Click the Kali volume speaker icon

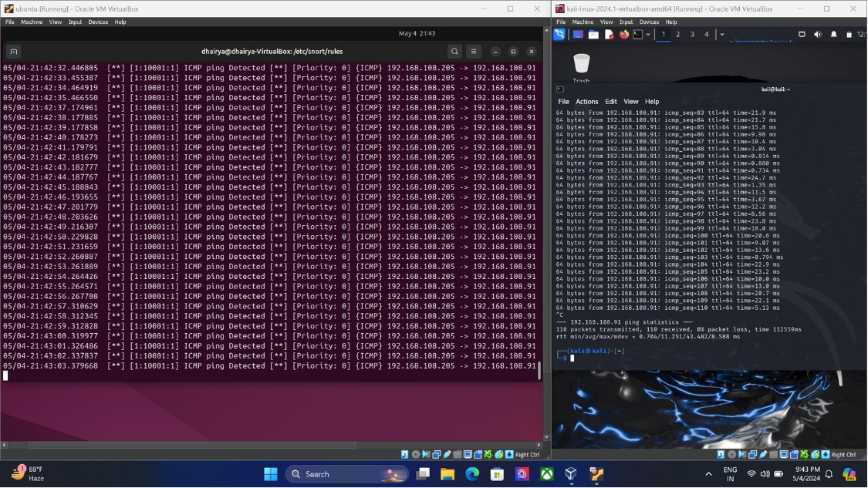(x=818, y=34)
